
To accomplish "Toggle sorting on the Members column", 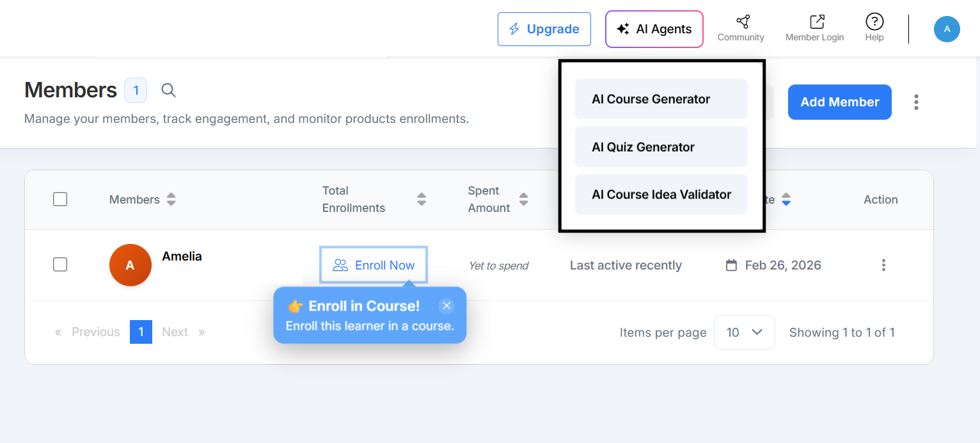I will coord(171,199).
